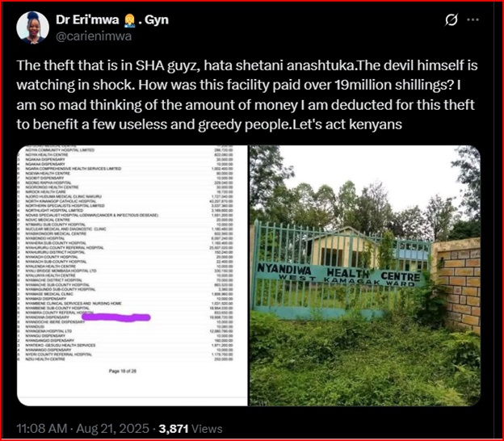Viewport: 504px width, 441px height.
Task: Click the 'Gyn' text in the display name
Action: click(157, 20)
